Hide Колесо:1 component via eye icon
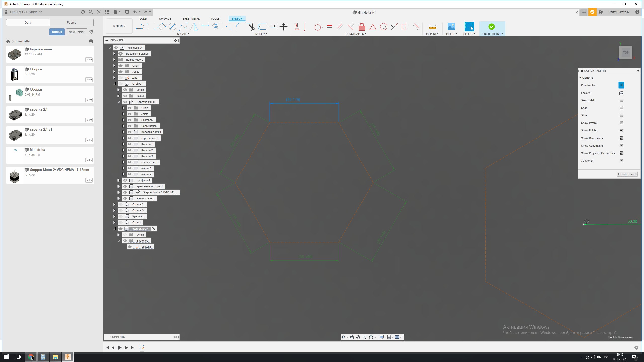 (130, 144)
